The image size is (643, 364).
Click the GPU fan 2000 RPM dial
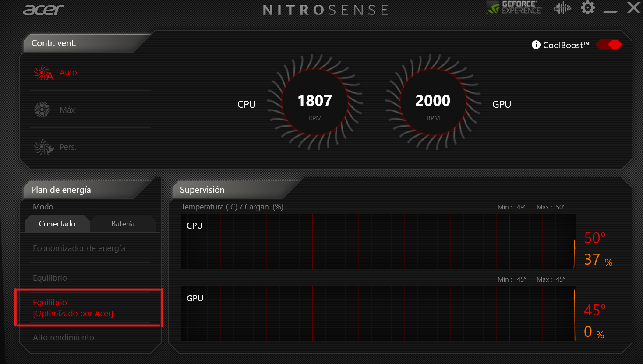tap(433, 102)
